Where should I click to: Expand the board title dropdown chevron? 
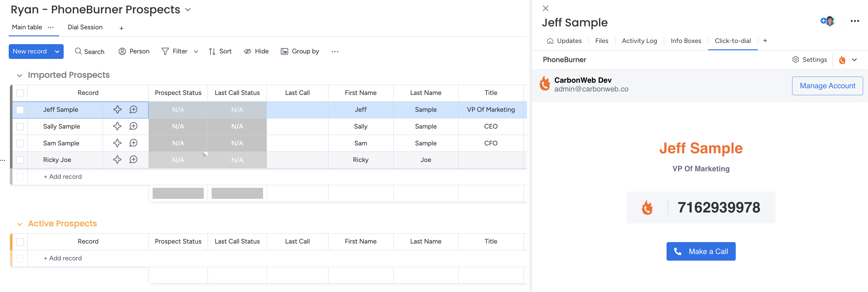click(x=188, y=10)
